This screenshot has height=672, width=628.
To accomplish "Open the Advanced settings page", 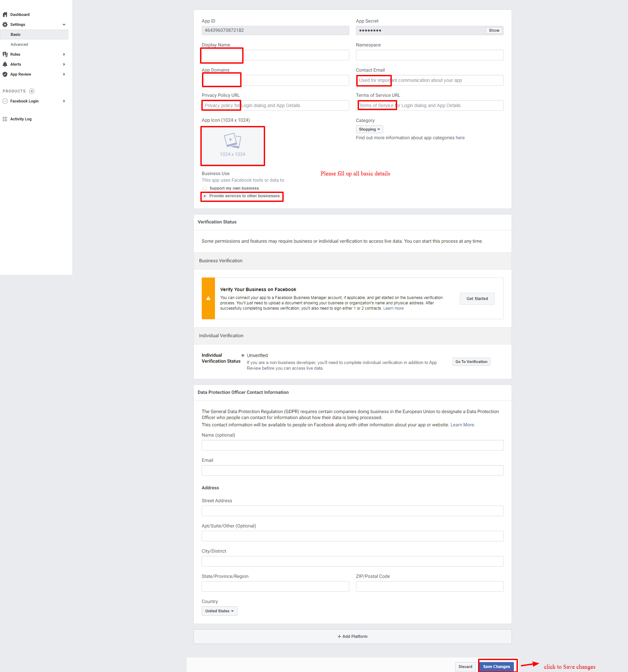I will (x=19, y=44).
